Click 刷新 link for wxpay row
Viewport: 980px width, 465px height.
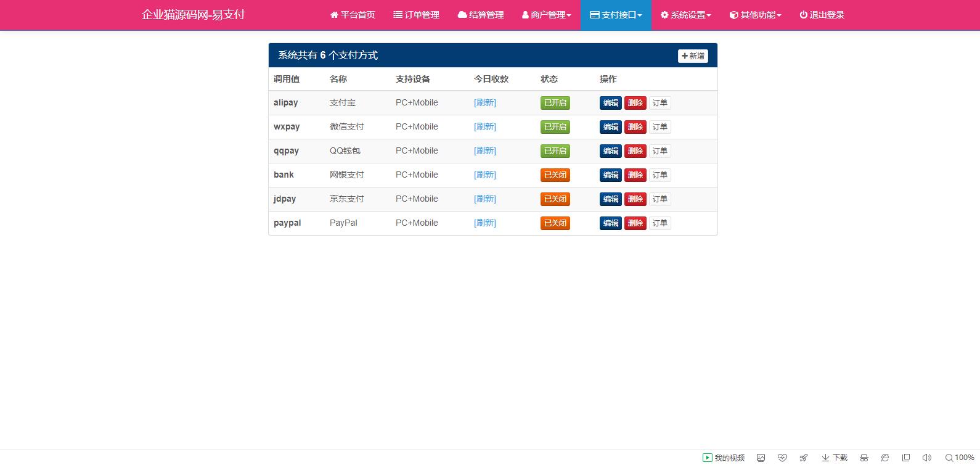(484, 127)
